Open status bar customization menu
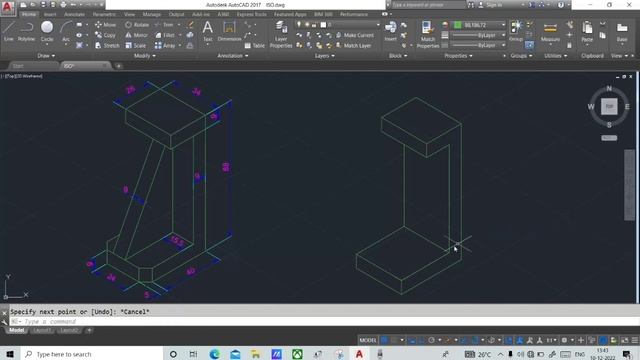The width and height of the screenshot is (640, 360). (635, 340)
